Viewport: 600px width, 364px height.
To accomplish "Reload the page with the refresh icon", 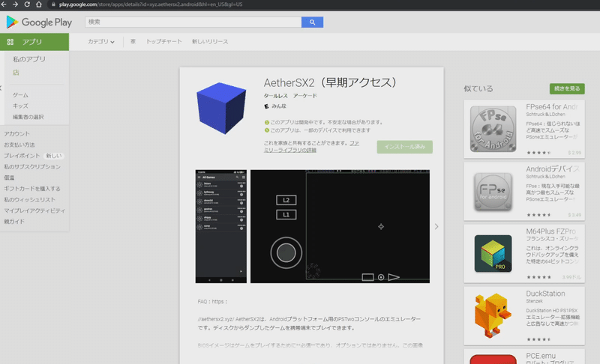I will pyautogui.click(x=27, y=4).
